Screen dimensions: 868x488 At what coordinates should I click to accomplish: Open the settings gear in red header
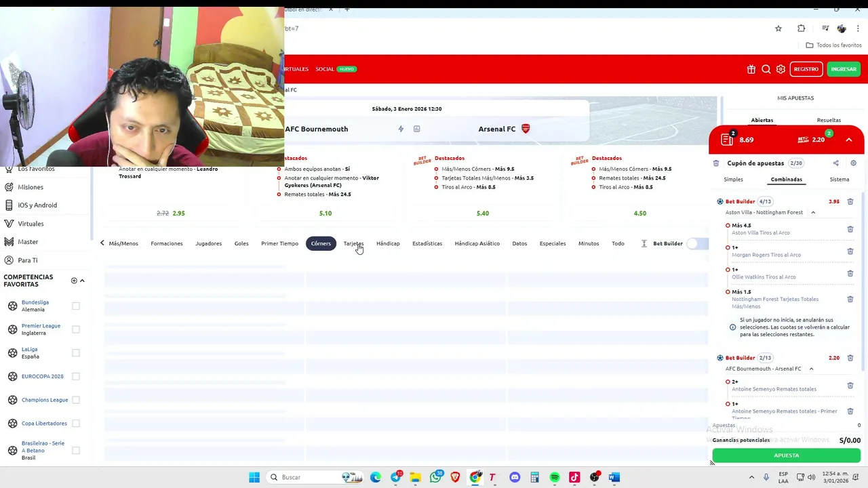click(x=781, y=69)
